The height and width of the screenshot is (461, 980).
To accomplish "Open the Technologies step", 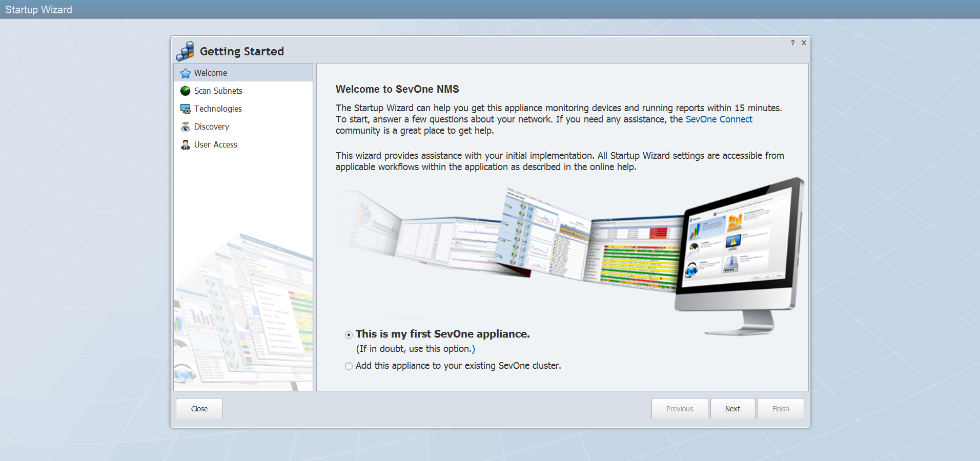I will [x=243, y=109].
